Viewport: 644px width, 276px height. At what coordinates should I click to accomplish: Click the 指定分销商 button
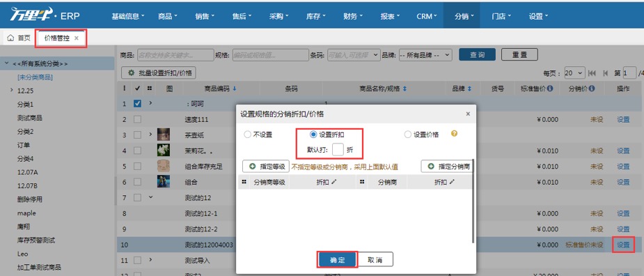[x=447, y=167]
